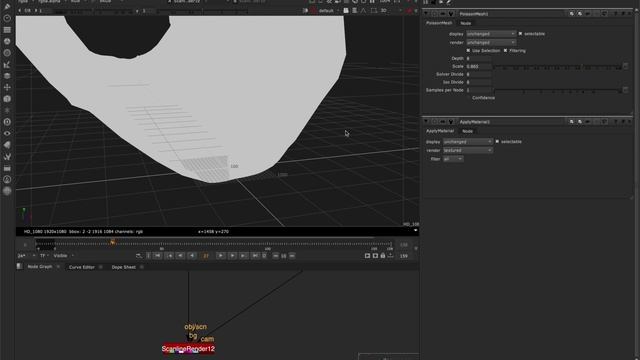
Task: Open the Visible range dropdown in timeline
Action: click(63, 256)
